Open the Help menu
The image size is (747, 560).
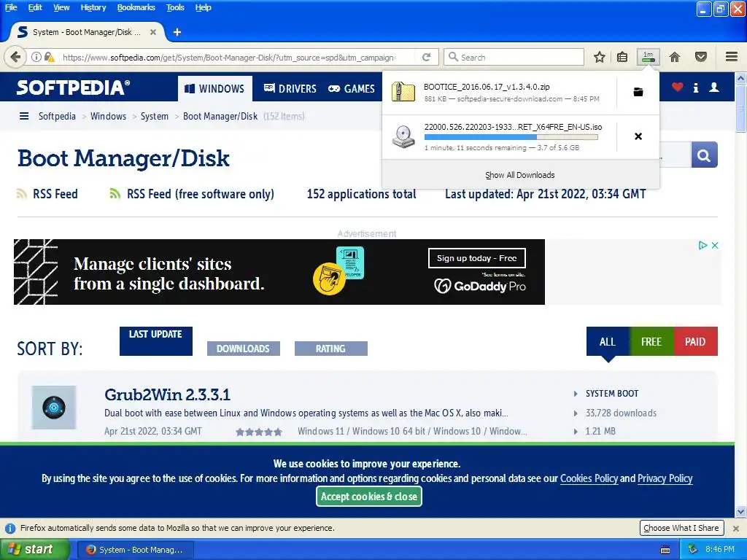click(203, 7)
